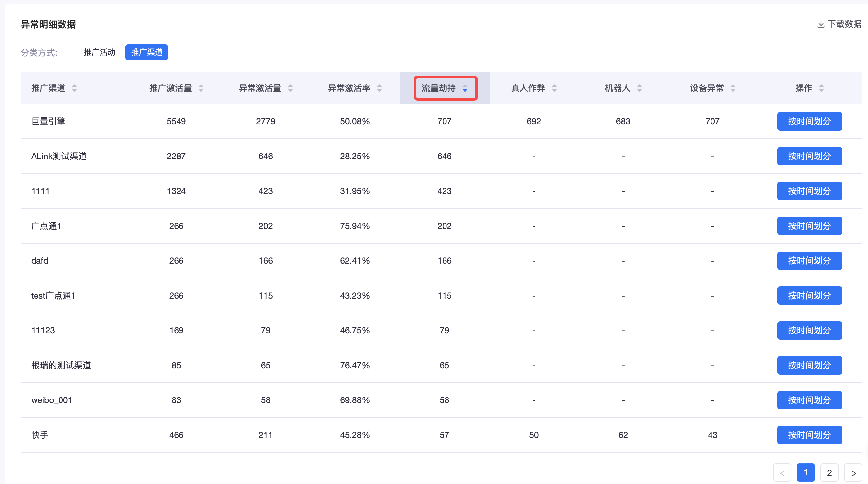Open page 1 in pagination
Screen dimensions: 868x484
[806, 472]
